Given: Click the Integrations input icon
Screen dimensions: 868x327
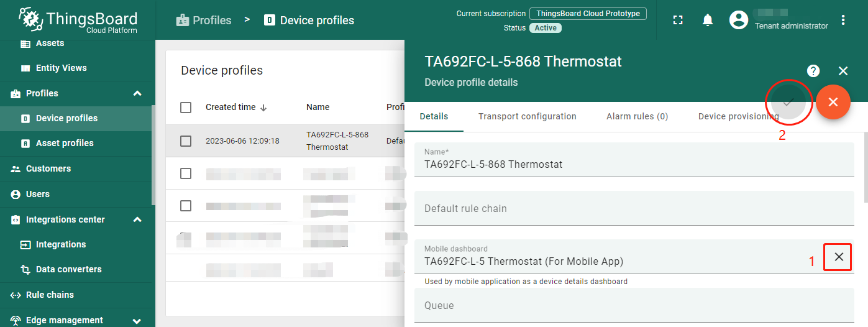Looking at the screenshot, I should [25, 245].
